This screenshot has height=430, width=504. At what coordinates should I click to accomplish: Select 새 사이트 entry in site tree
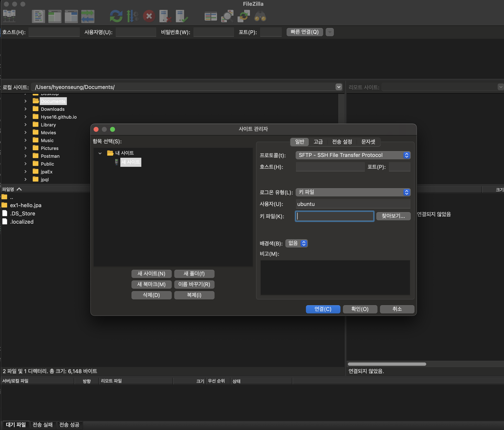[131, 162]
